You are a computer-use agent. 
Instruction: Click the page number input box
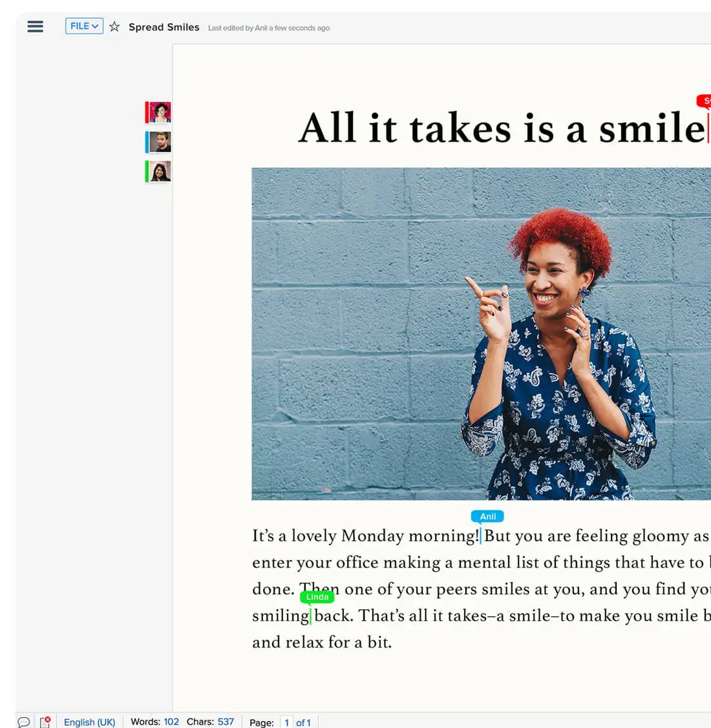[286, 722]
